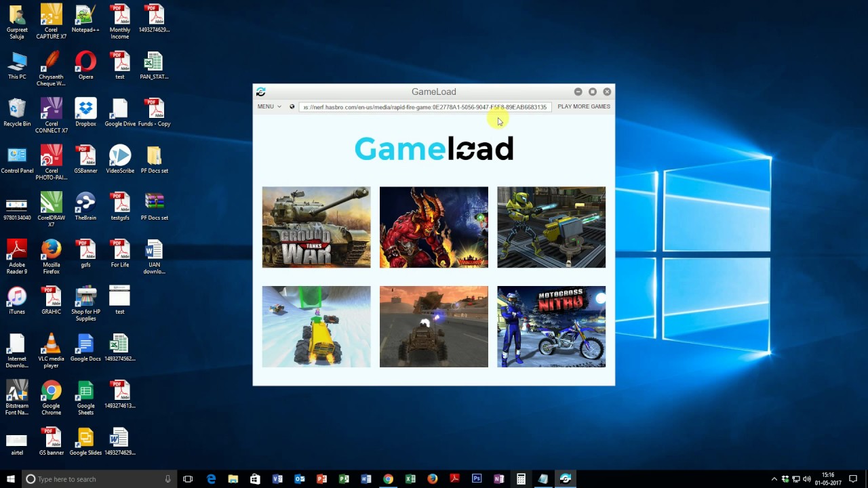Open Google Sheets desktop shortcut
868x488 pixels.
[85, 397]
